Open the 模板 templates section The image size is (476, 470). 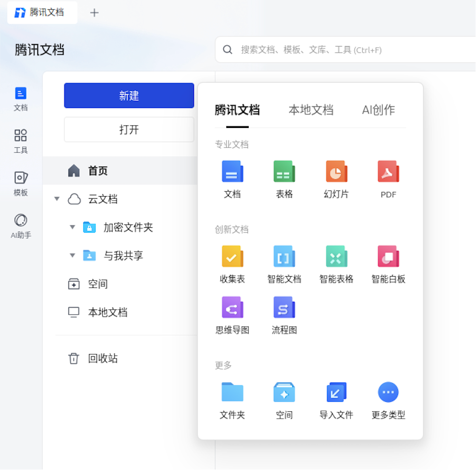[21, 184]
